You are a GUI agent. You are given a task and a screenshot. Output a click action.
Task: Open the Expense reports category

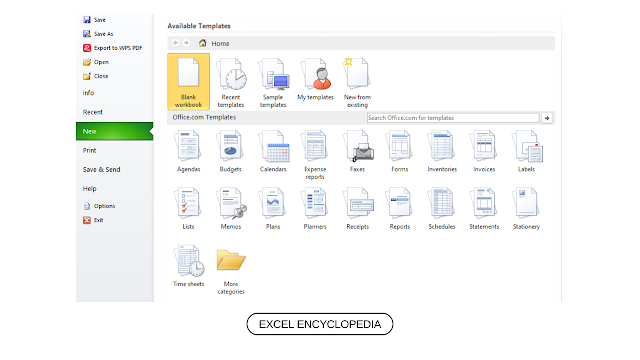(315, 155)
